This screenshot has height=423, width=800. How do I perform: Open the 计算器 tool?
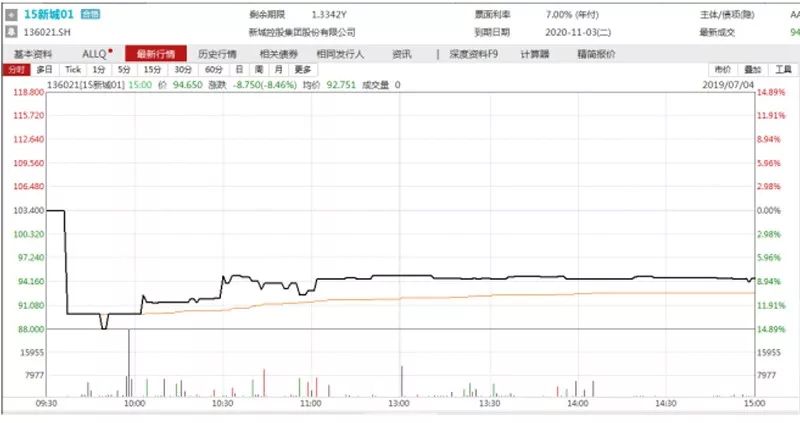pyautogui.click(x=535, y=54)
